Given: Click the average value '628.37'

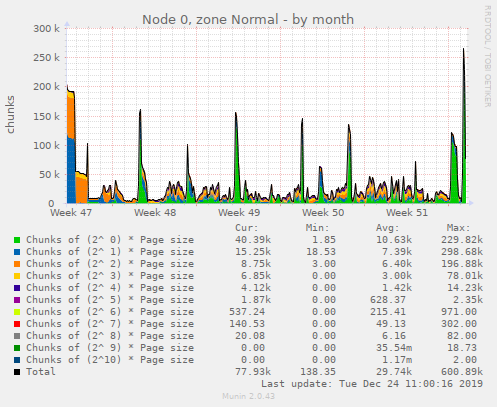Looking at the screenshot, I should (x=388, y=300).
